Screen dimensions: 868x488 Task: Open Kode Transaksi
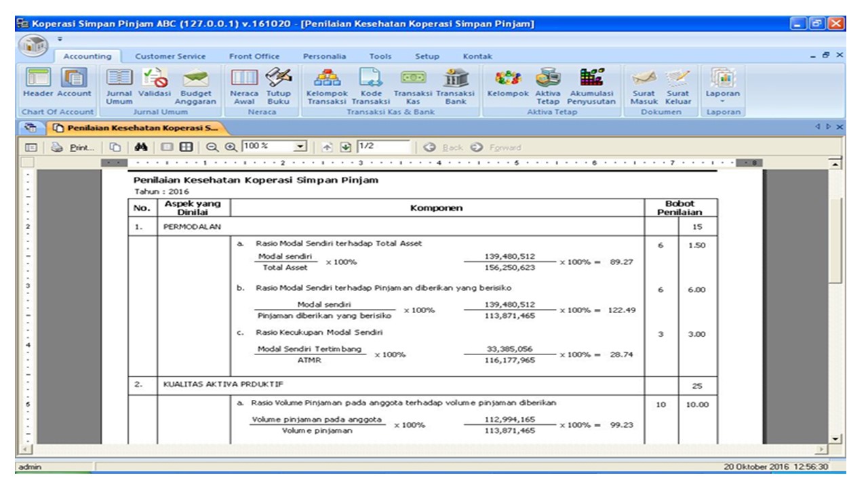pos(371,85)
